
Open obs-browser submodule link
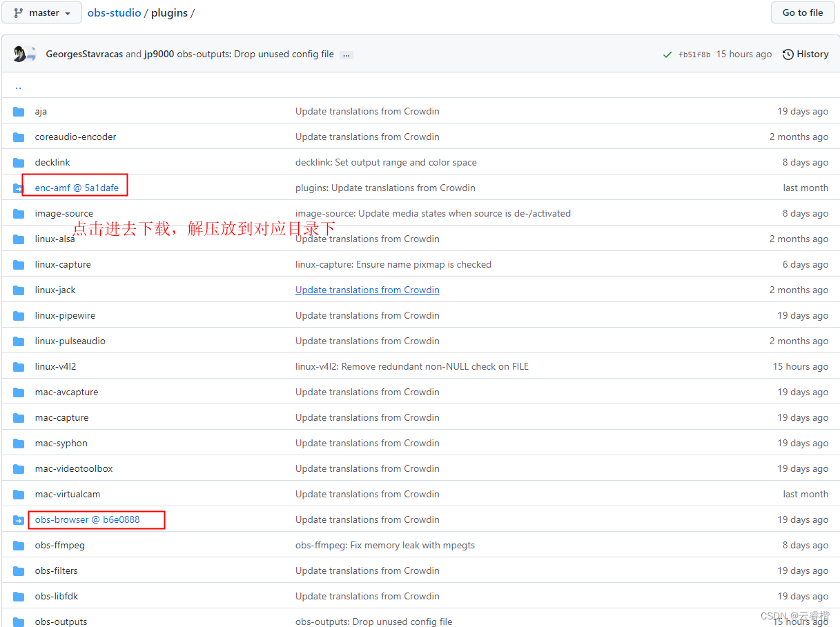pos(87,519)
